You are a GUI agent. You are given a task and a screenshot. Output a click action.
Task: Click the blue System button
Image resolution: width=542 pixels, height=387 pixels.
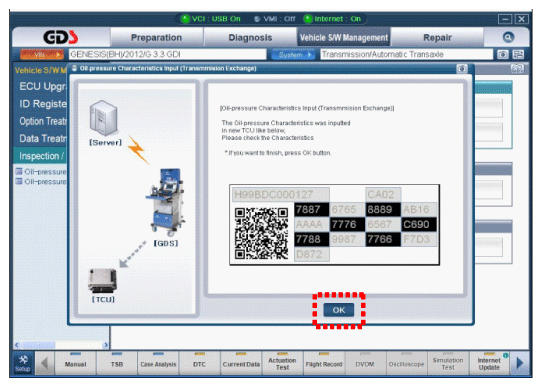pos(293,55)
